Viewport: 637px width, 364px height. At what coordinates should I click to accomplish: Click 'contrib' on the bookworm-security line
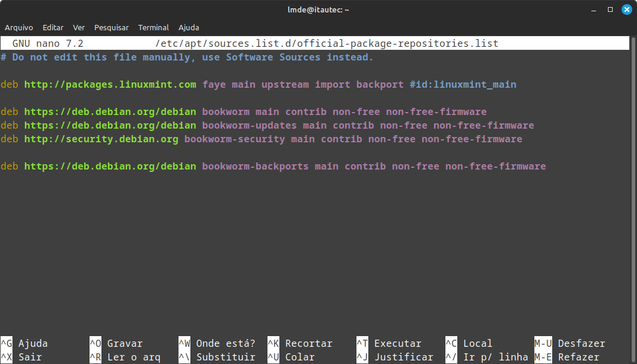[x=342, y=139]
